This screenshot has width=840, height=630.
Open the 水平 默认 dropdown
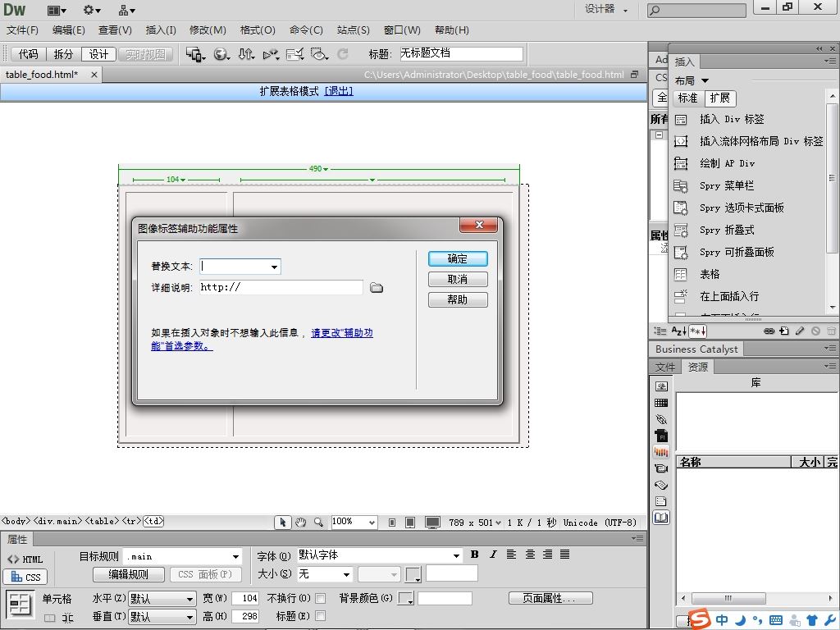click(x=189, y=599)
